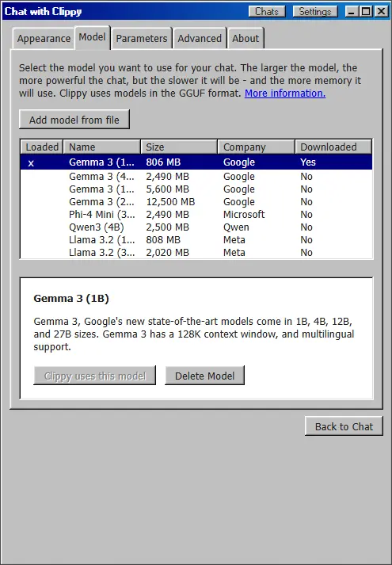Sort by the Company column header
This screenshot has height=565, width=392.
[257, 147]
